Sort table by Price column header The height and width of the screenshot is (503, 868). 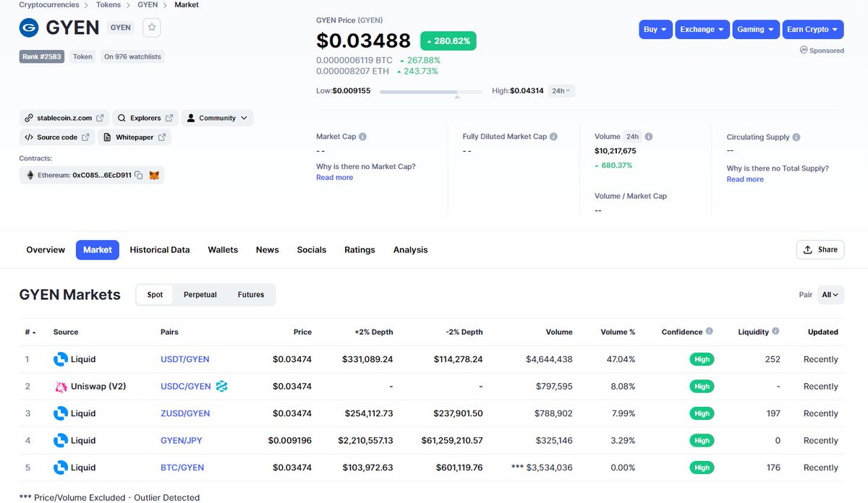(302, 332)
